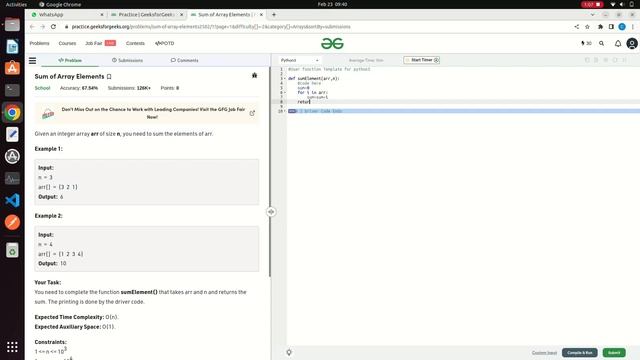The width and height of the screenshot is (640, 360).
Task: Open the Trash from the dock
Action: coord(12,250)
